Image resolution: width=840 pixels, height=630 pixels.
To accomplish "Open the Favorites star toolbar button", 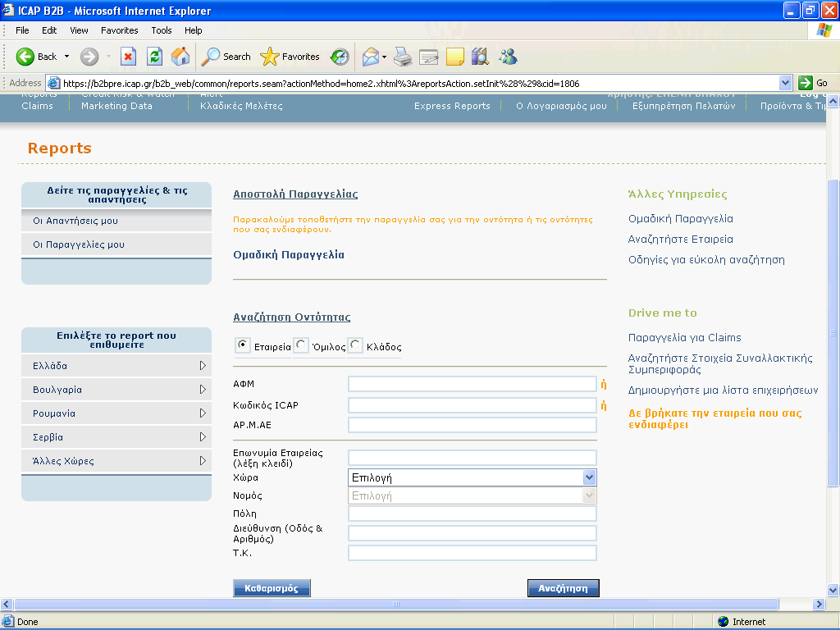I will point(290,57).
